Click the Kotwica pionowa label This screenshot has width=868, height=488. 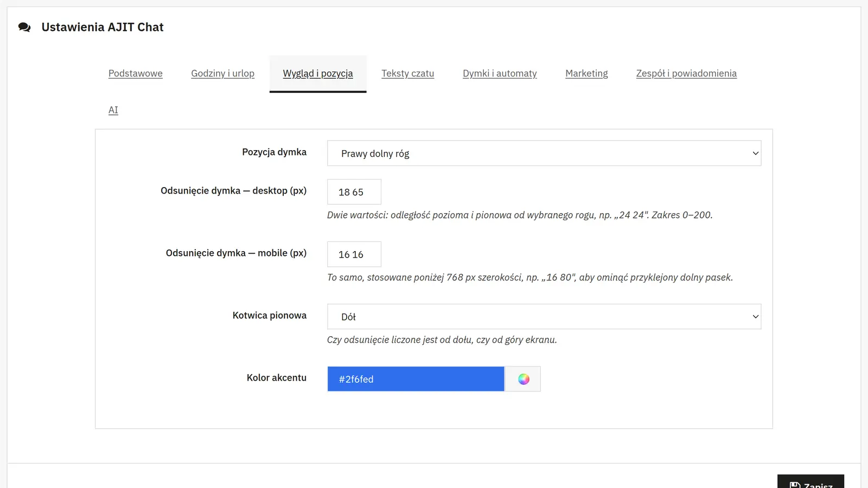click(x=269, y=316)
